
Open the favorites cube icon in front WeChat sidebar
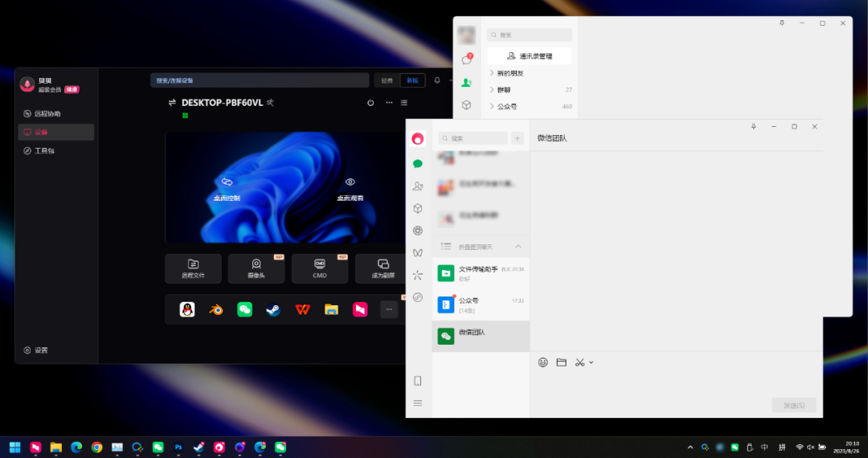point(418,209)
